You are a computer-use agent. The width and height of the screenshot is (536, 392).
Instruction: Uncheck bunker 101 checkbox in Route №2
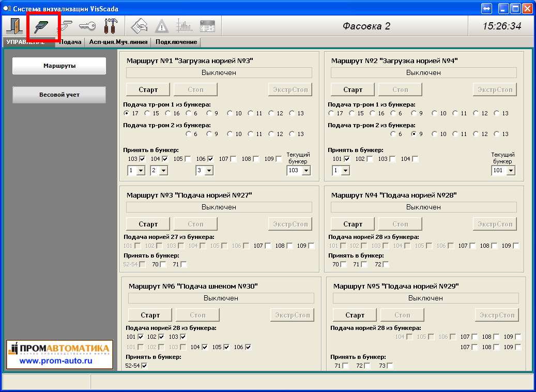click(347, 159)
